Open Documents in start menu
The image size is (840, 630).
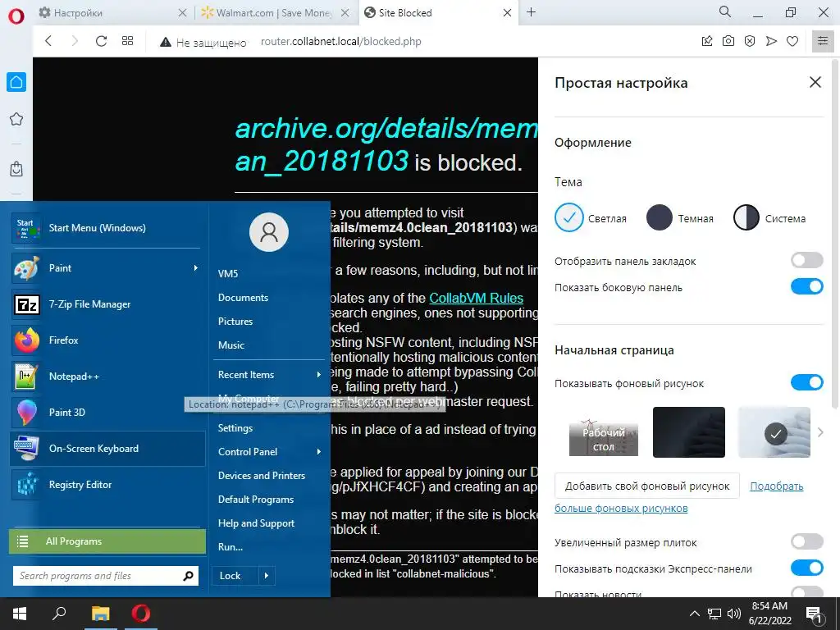[x=243, y=297]
